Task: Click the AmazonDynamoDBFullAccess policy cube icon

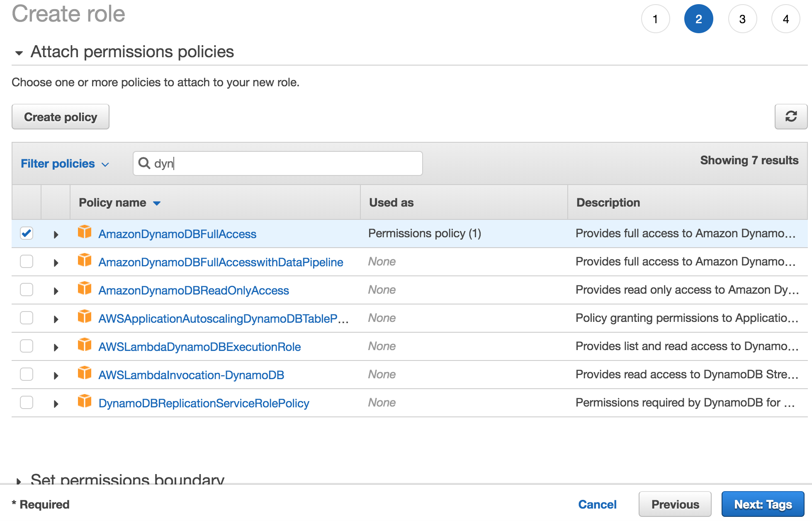Action: 85,232
